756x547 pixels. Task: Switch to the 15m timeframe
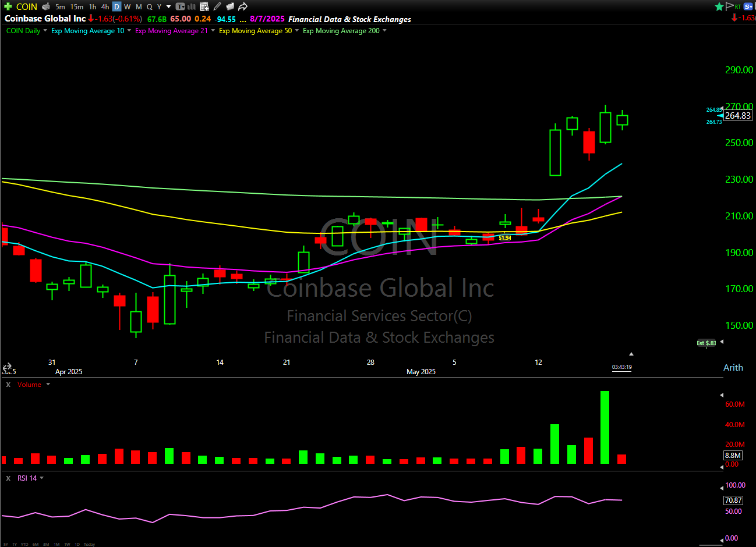click(76, 6)
